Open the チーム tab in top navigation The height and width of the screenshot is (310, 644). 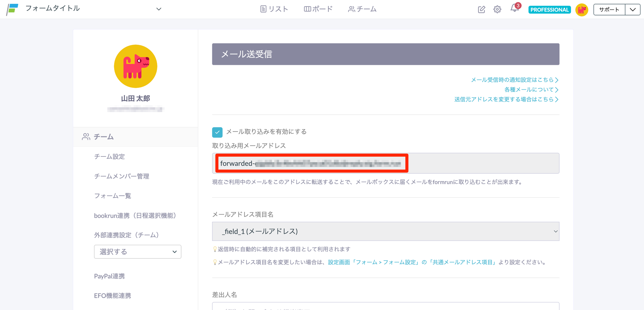[x=362, y=9]
